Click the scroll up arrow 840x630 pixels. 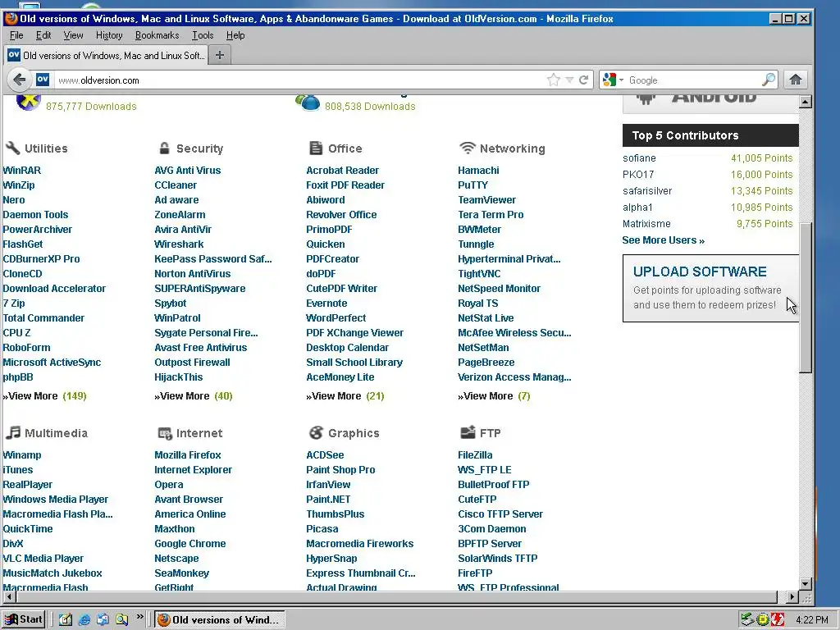(806, 102)
